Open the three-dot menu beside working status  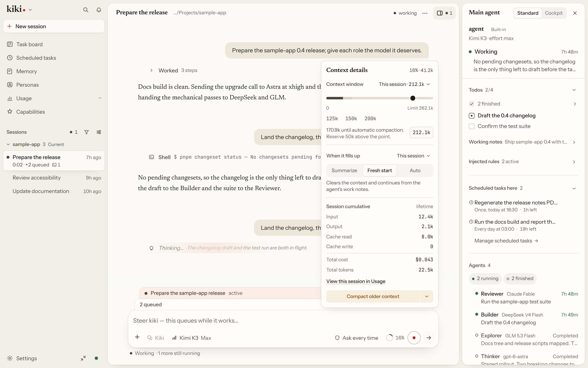pos(425,13)
